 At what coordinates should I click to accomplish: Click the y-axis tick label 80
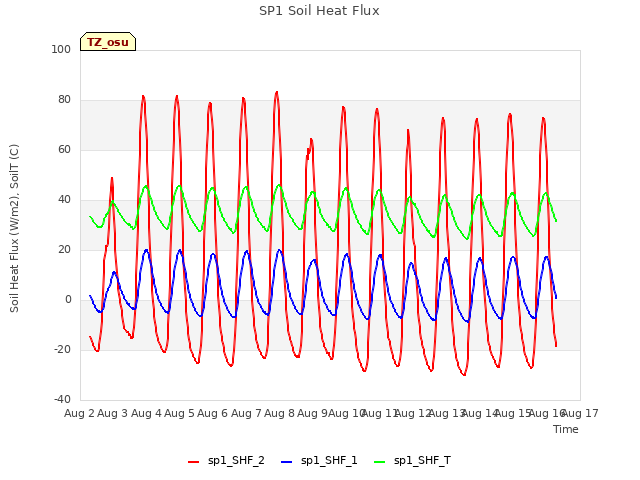point(64,100)
